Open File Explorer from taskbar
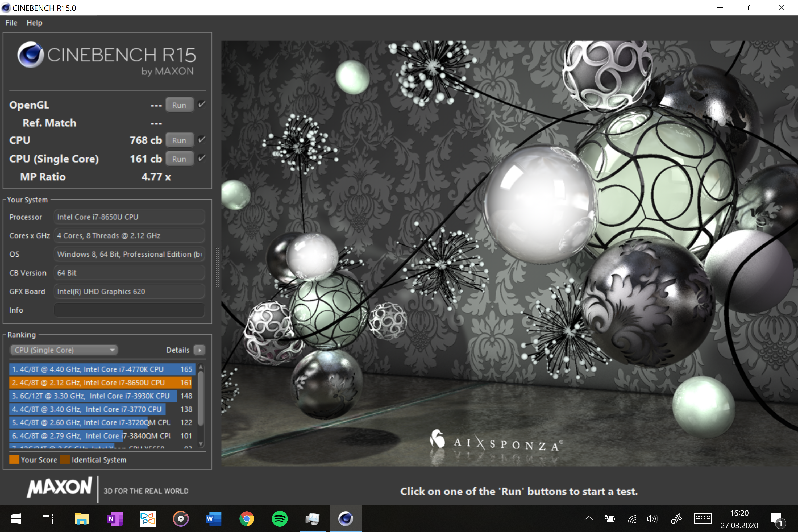798x532 pixels. click(x=81, y=518)
